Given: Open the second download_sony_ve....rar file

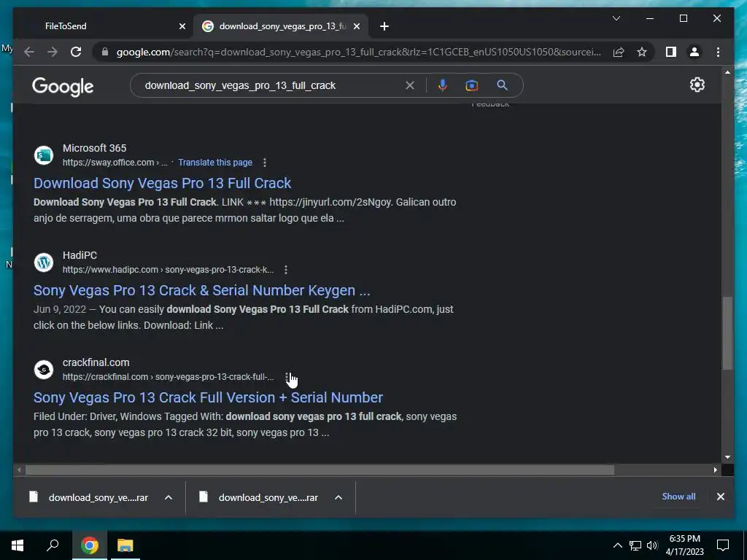Looking at the screenshot, I should (268, 497).
